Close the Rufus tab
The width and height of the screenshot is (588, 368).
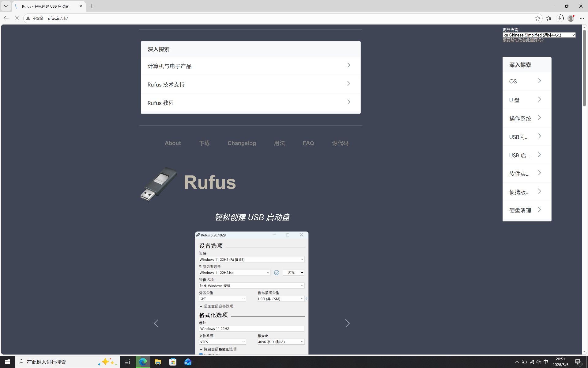(x=81, y=6)
